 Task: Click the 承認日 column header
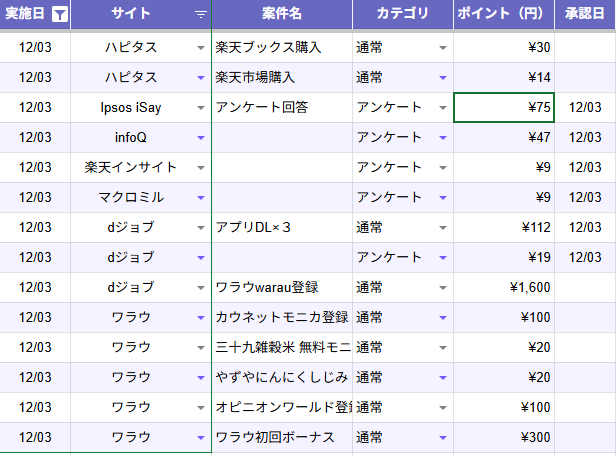click(x=585, y=15)
